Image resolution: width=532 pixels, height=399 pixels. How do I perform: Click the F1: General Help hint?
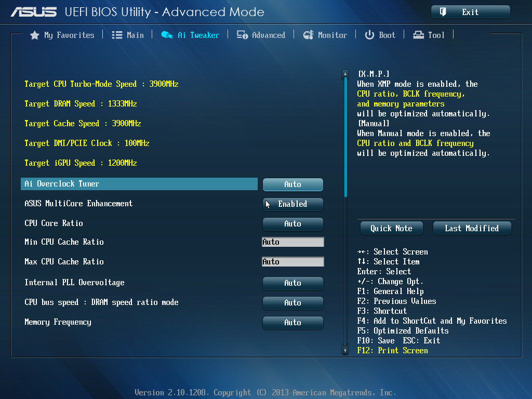tap(391, 291)
